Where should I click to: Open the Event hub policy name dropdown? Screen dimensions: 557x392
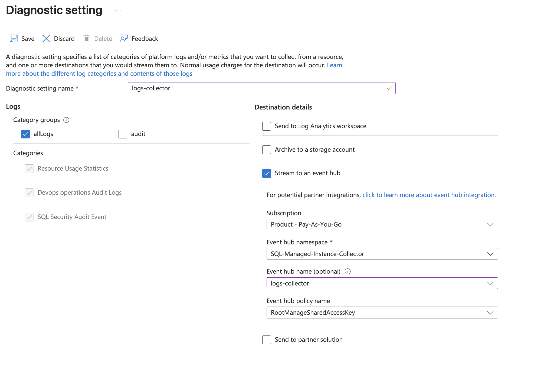pyautogui.click(x=382, y=313)
